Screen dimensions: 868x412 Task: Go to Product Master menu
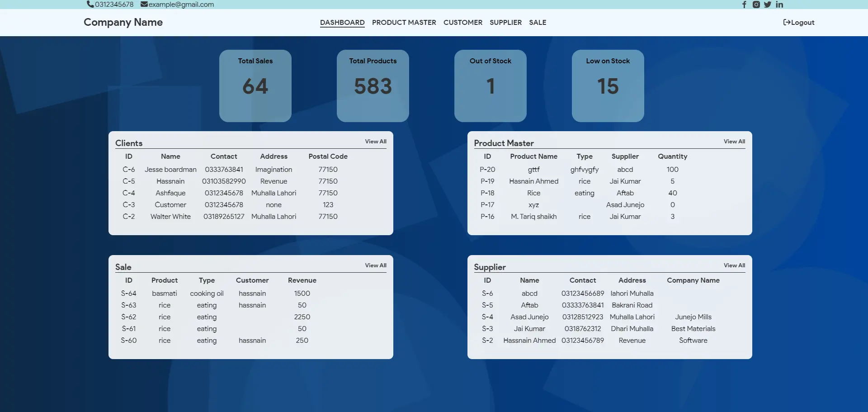tap(404, 22)
